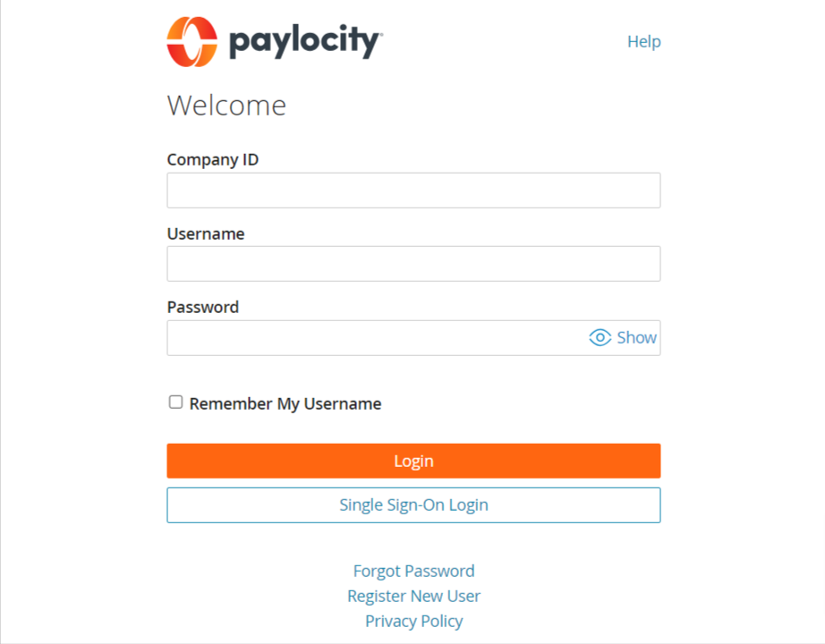The image size is (825, 644).
Task: Click the Password field label
Action: 202,307
